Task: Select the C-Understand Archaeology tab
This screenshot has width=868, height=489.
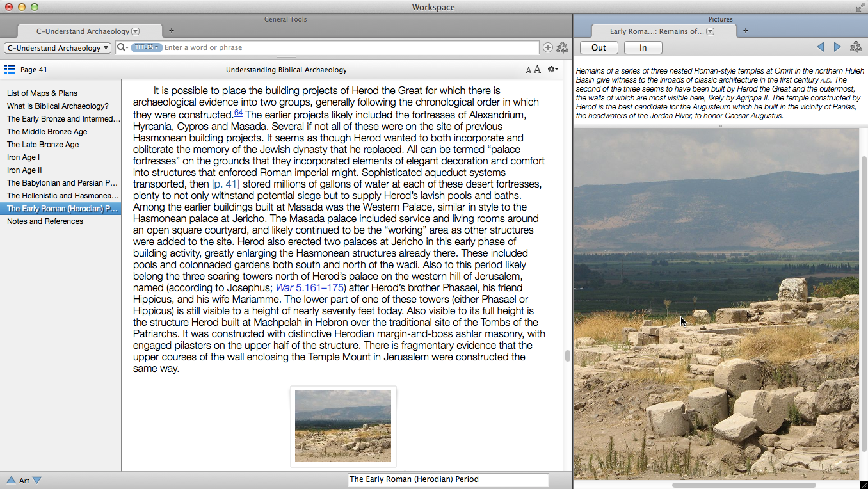Action: pyautogui.click(x=83, y=31)
